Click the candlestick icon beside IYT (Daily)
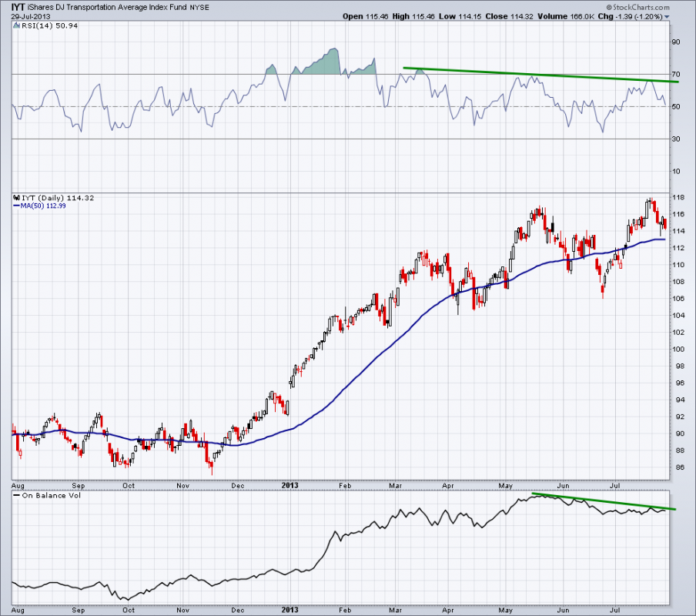696x616 pixels. (x=16, y=197)
